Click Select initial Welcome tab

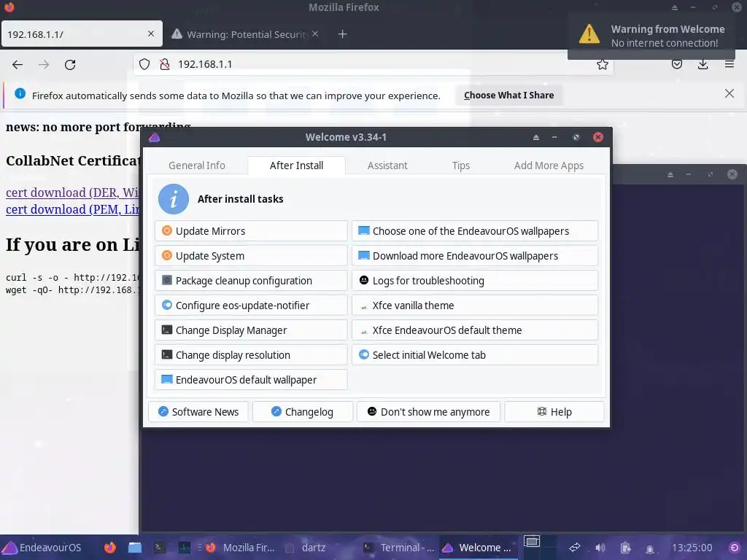click(x=475, y=355)
